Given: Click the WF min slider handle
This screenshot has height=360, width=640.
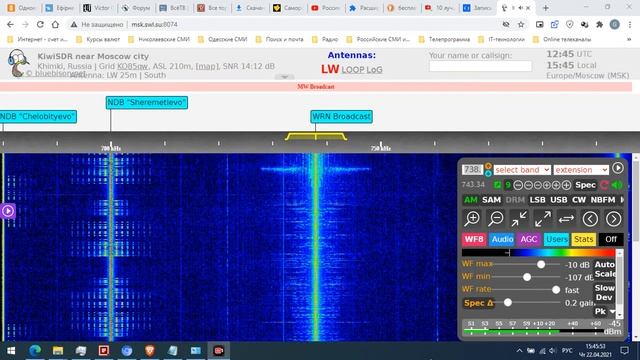Looking at the screenshot, I should [527, 277].
